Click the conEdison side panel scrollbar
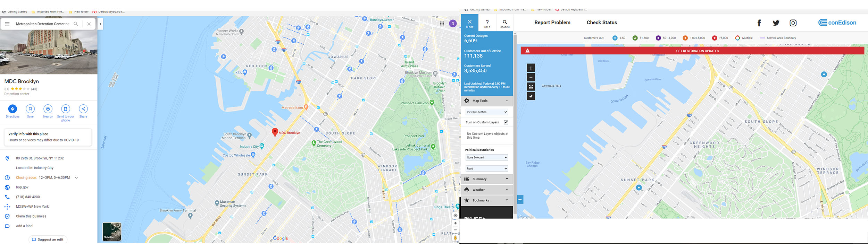The image size is (868, 244). tap(515, 124)
